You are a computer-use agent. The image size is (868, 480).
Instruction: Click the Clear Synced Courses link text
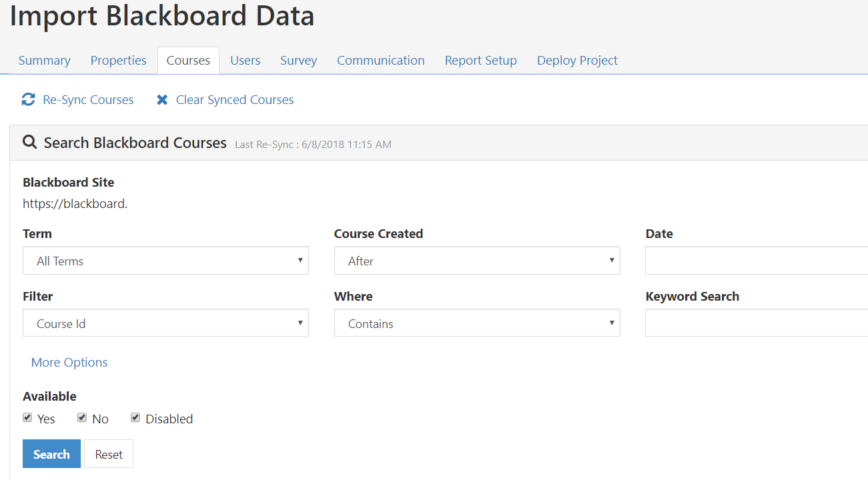point(235,100)
